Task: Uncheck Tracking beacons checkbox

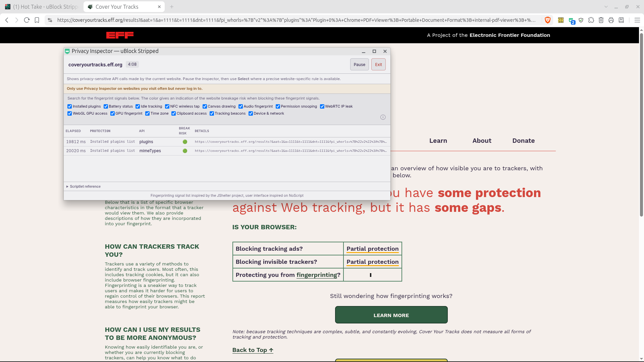Action: click(212, 113)
